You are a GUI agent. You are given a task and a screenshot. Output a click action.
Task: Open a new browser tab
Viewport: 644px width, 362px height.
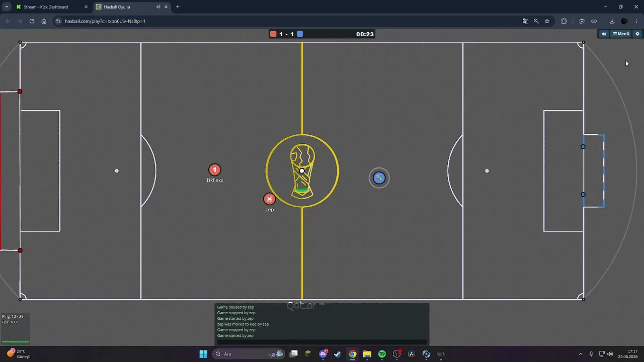pyautogui.click(x=178, y=7)
